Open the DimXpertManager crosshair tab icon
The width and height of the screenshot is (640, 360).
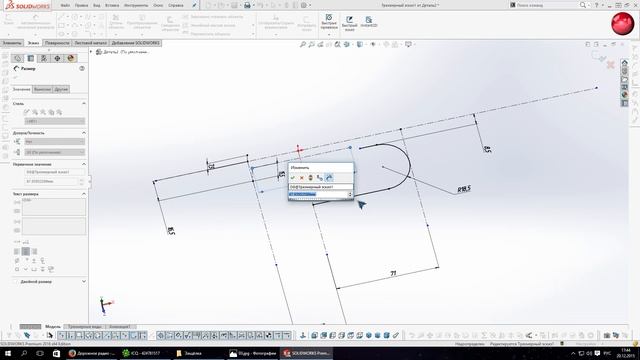click(57, 58)
